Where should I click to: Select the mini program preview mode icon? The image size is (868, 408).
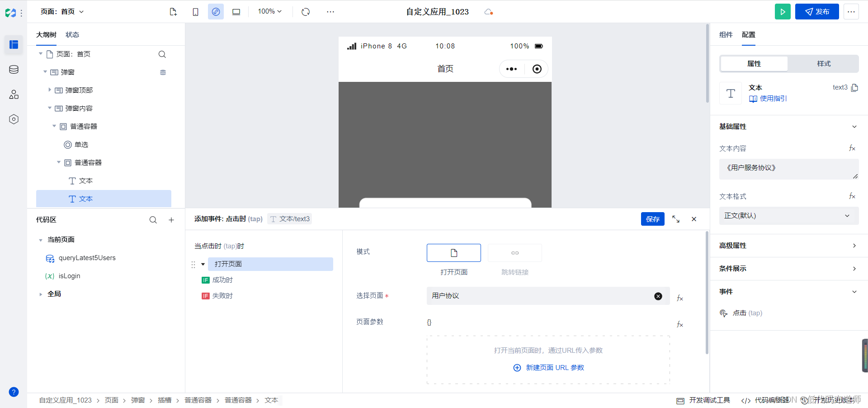216,12
